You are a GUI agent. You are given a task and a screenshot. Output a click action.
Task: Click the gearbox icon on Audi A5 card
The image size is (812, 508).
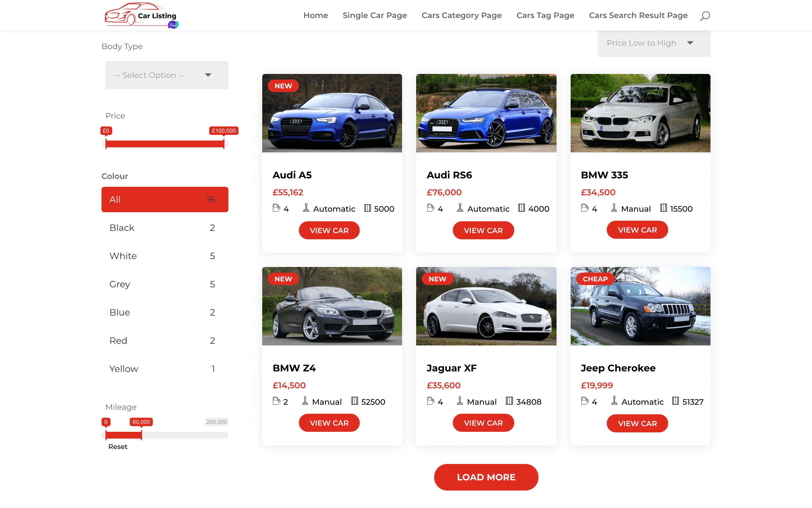[x=306, y=208]
